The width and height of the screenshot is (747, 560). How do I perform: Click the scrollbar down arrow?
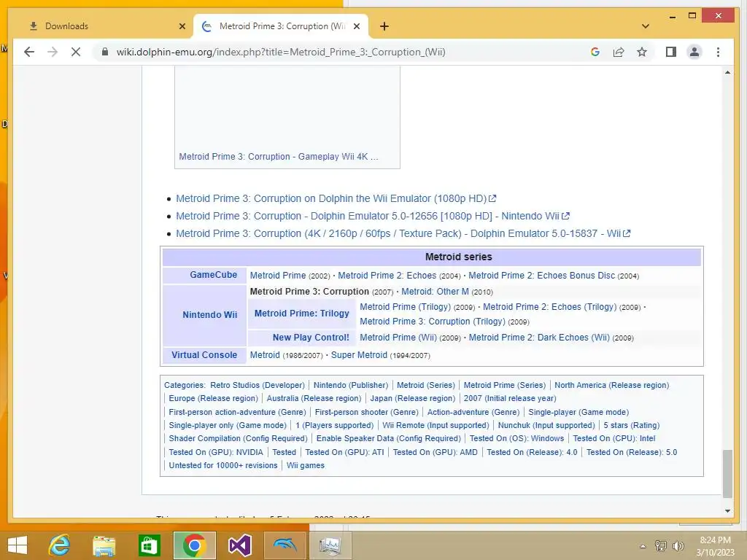(x=727, y=511)
